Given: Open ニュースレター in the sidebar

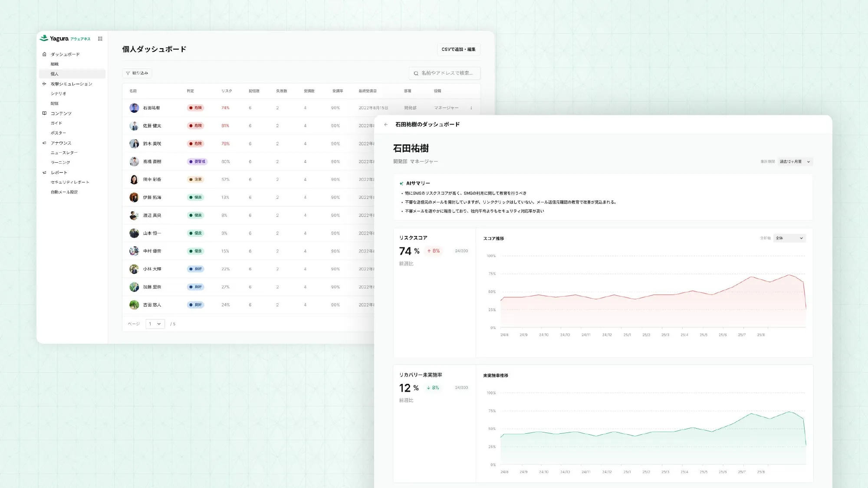Looking at the screenshot, I should pyautogui.click(x=64, y=153).
